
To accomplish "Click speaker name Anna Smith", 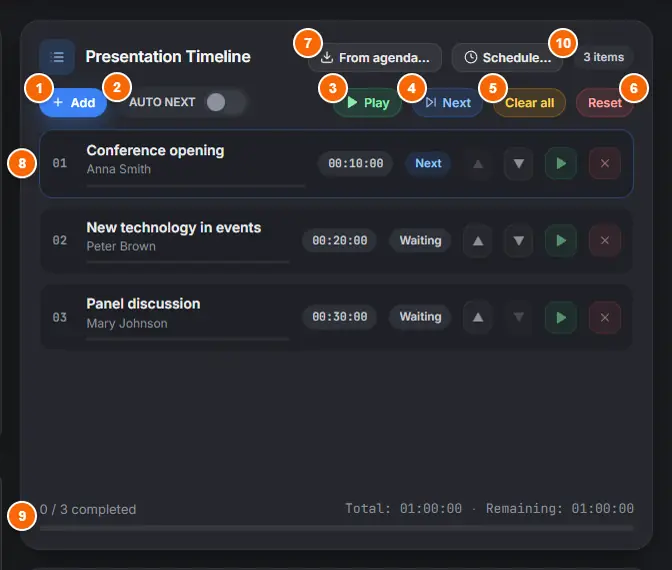I will 119,169.
